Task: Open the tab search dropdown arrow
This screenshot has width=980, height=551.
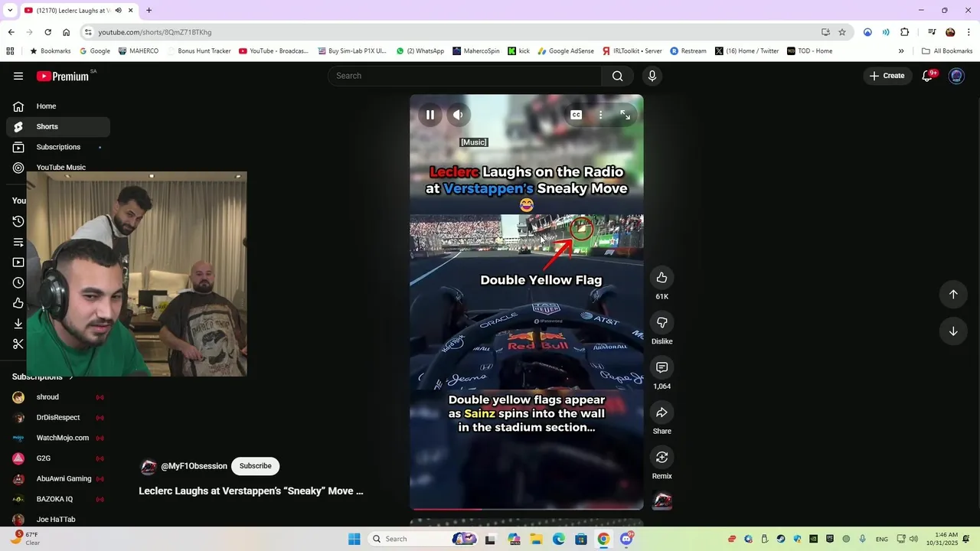Action: tap(10, 10)
